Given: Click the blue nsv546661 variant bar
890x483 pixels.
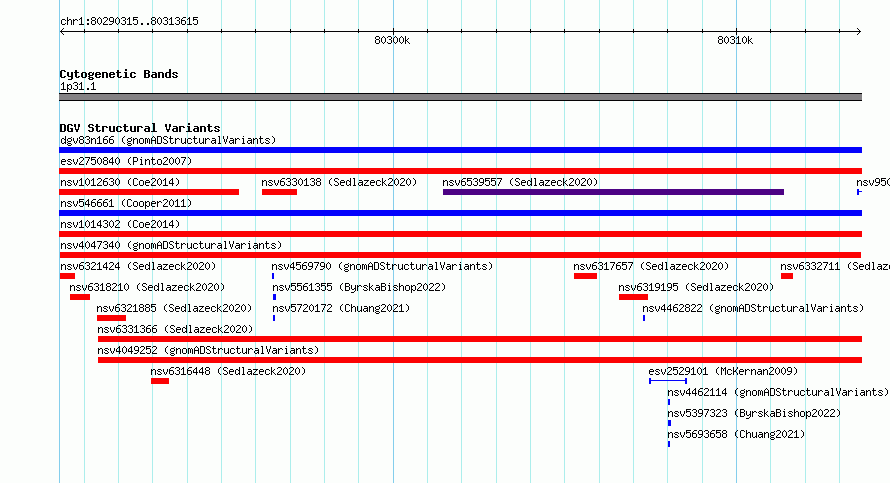Looking at the screenshot, I should tap(460, 213).
